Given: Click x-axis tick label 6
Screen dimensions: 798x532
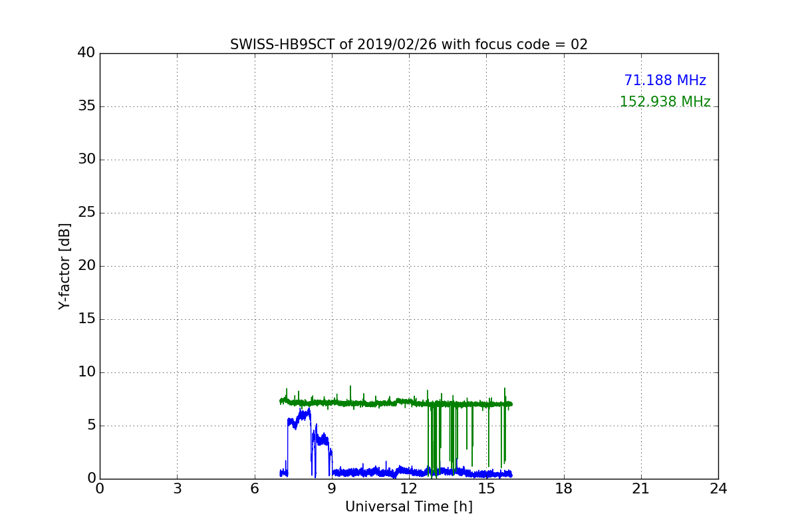Looking at the screenshot, I should (255, 489).
